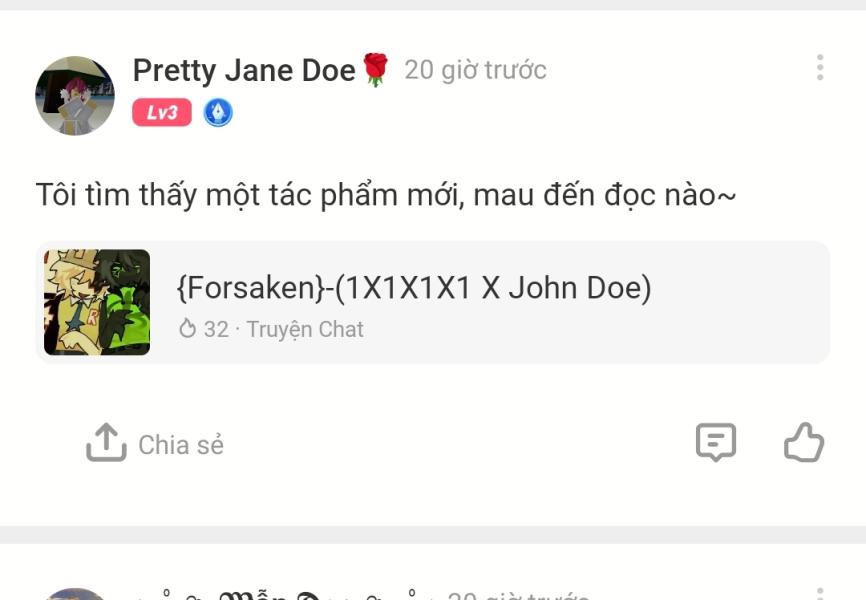Open Pretty Jane Doe's profile avatar

pyautogui.click(x=75, y=96)
